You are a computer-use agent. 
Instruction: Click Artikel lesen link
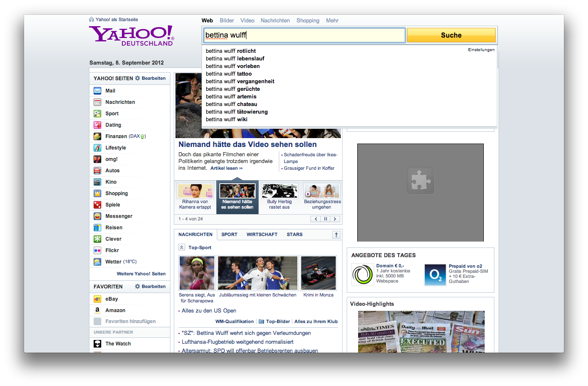click(x=227, y=169)
